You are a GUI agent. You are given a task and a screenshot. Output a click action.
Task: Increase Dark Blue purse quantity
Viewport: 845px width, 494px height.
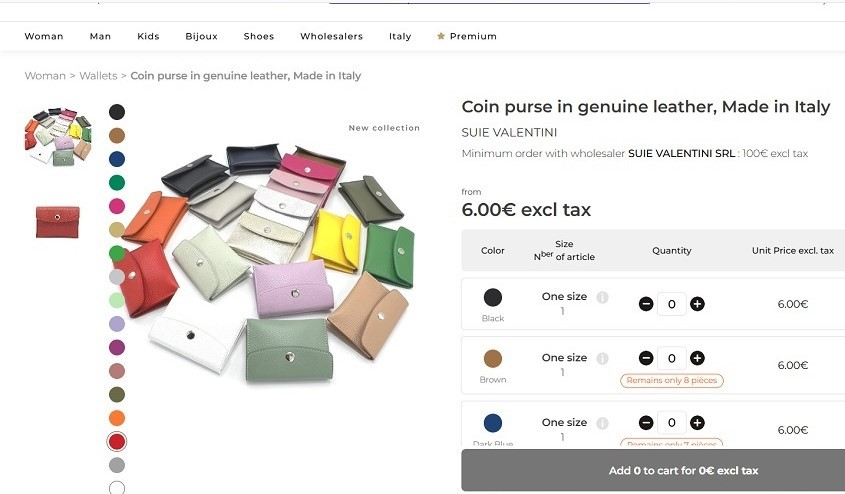(697, 423)
